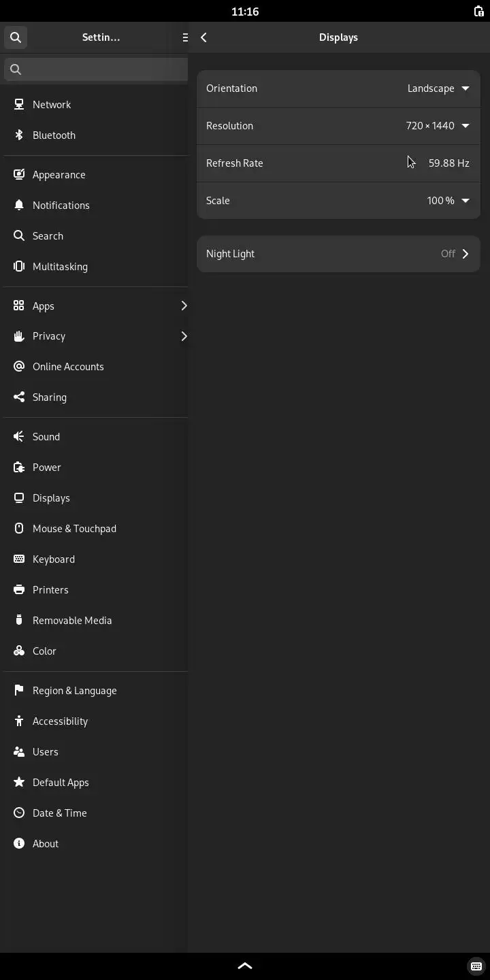Image resolution: width=490 pixels, height=980 pixels.
Task: Open the Settings hamburger menu
Action: 184,37
